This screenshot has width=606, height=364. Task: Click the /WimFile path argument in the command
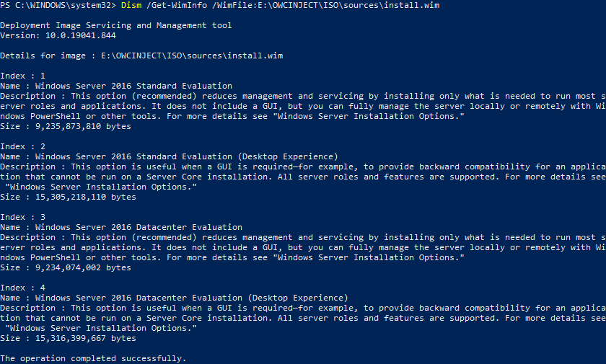tap(326, 5)
